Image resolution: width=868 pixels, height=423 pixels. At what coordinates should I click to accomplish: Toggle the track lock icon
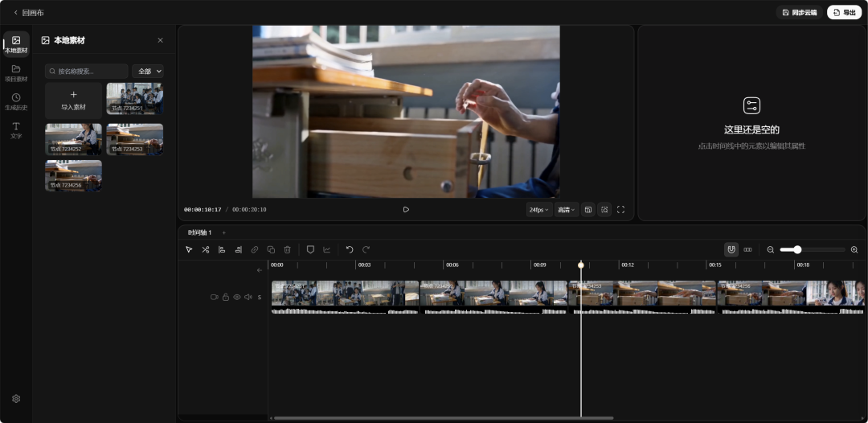[226, 298]
